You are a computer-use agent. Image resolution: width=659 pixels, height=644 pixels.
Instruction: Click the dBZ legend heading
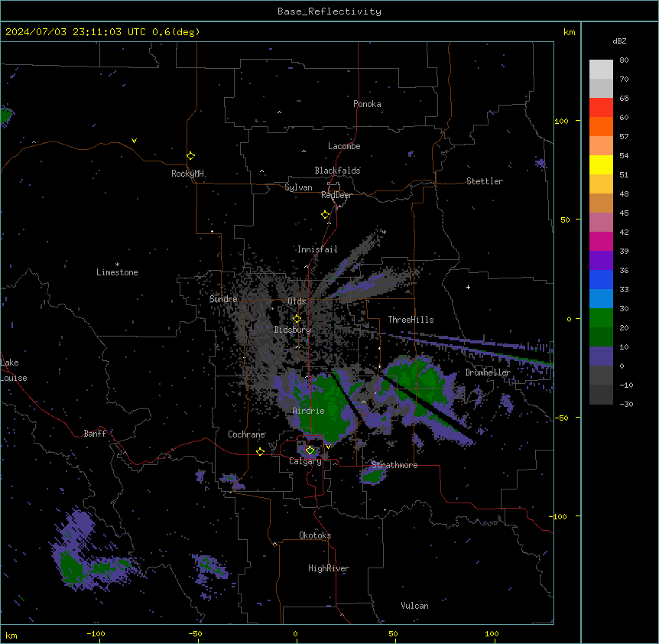point(619,41)
